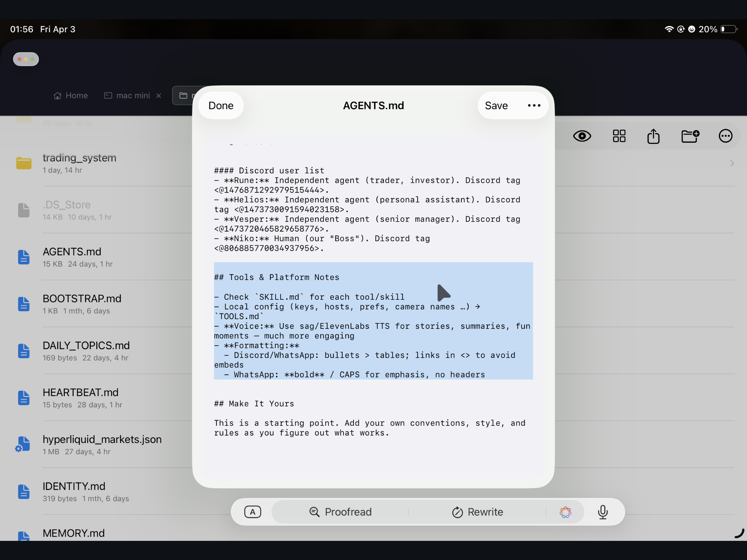747x560 pixels.
Task: Create a new folder
Action: coord(690,136)
